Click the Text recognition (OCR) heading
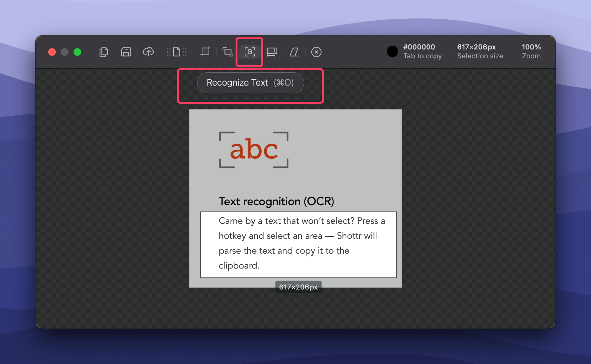The height and width of the screenshot is (364, 591). [276, 202]
